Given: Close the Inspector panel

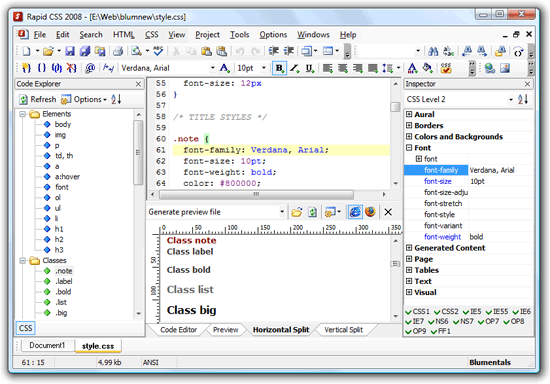Looking at the screenshot, I should point(527,84).
